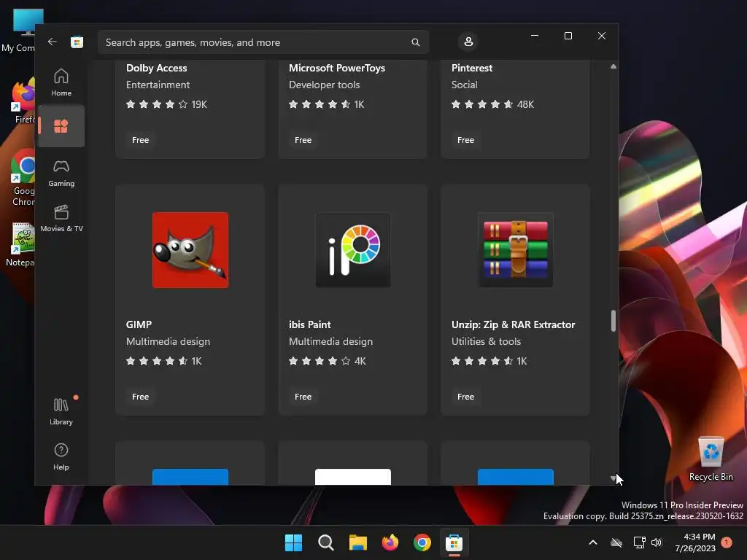Click the search magnifier in Store search box
Viewport: 747px width, 560px height.
[x=415, y=42]
